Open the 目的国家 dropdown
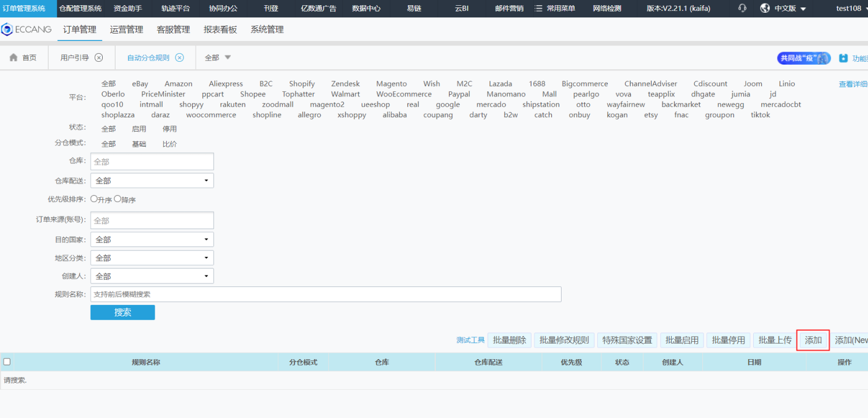This screenshot has height=418, width=868. [x=152, y=240]
